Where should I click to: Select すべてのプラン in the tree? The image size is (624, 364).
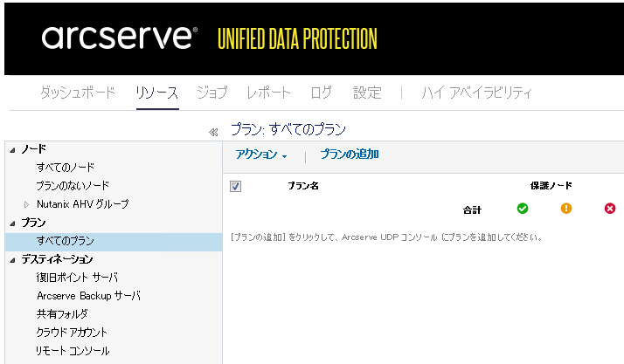tap(66, 241)
